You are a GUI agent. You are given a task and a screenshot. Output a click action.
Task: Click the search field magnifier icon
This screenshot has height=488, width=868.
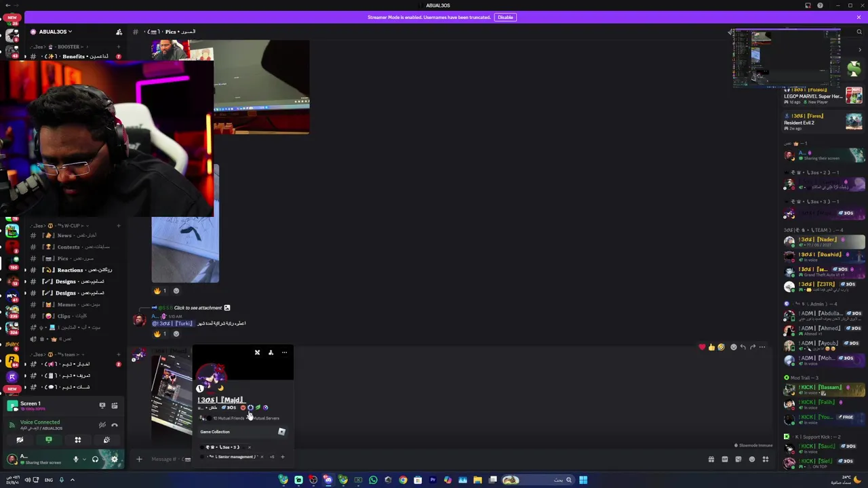click(x=859, y=32)
